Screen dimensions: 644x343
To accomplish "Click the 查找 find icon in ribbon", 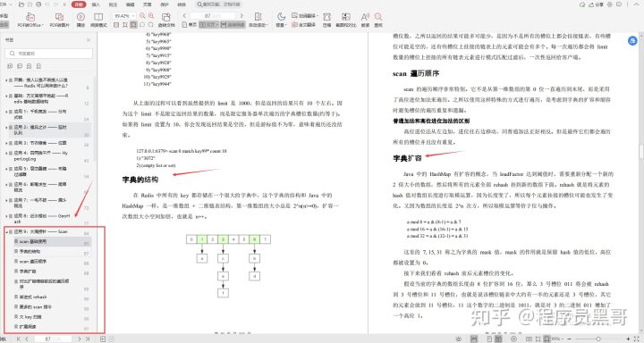I will click(378, 16).
